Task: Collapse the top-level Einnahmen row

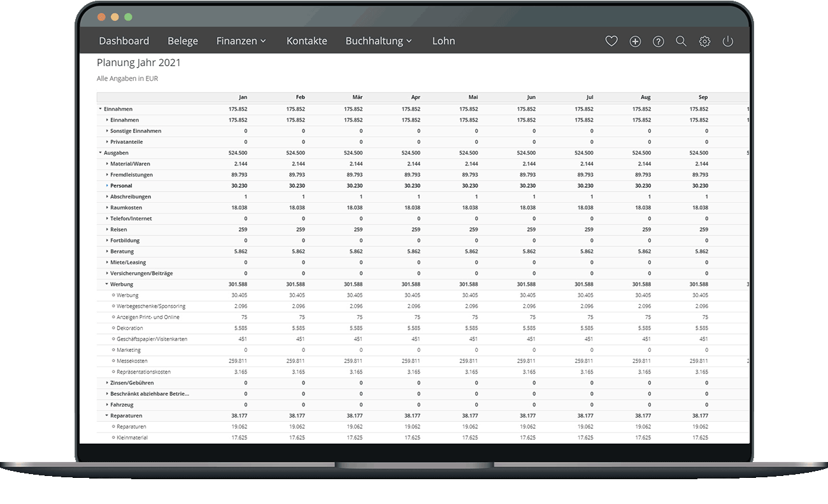Action: click(x=101, y=109)
